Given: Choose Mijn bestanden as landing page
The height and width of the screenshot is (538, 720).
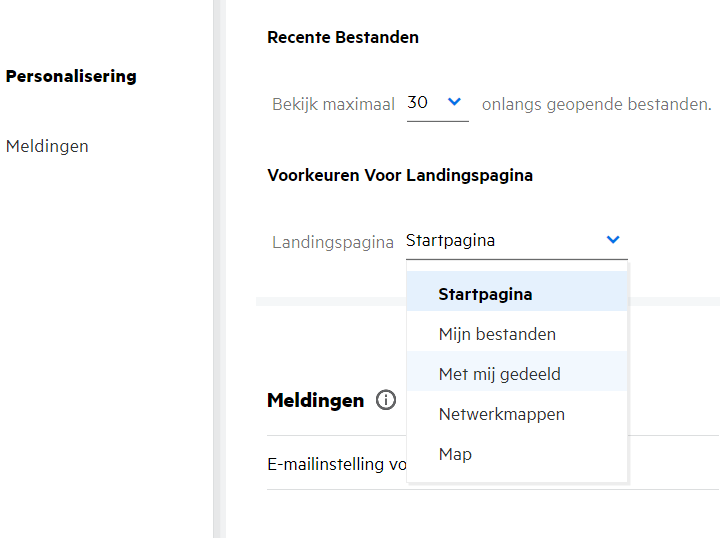Looking at the screenshot, I should [497, 334].
